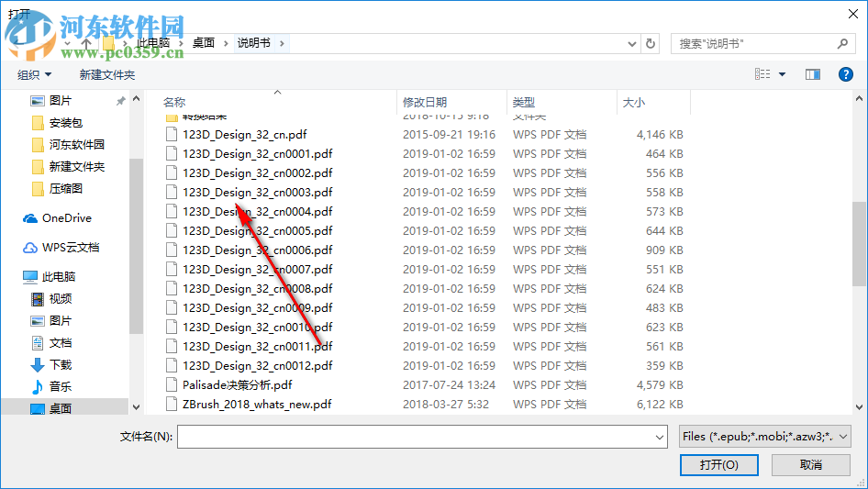Image resolution: width=868 pixels, height=489 pixels.
Task: Expand the 文件名 combo box dropdown
Action: [660, 437]
